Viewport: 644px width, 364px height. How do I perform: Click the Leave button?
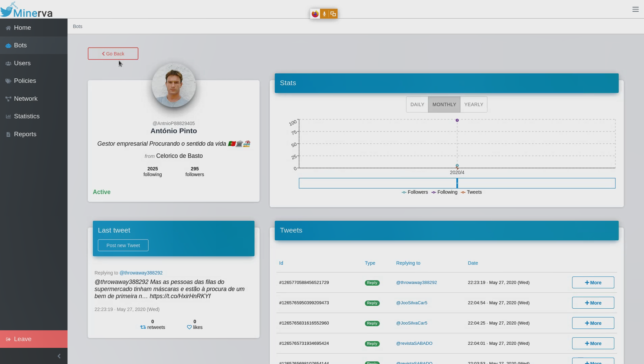(x=34, y=339)
